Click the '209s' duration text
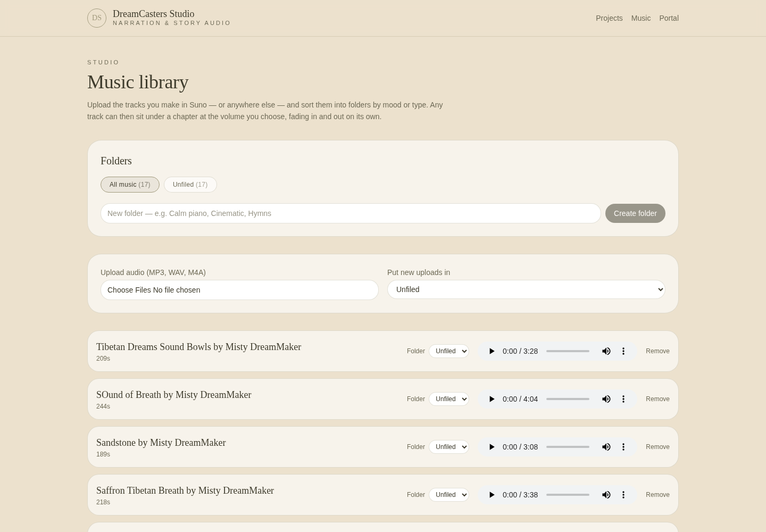The height and width of the screenshot is (532, 766). 103,359
